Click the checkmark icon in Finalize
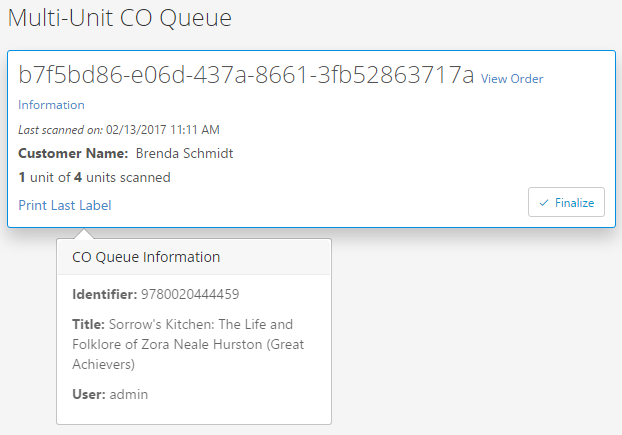The image size is (622, 435). pos(544,203)
